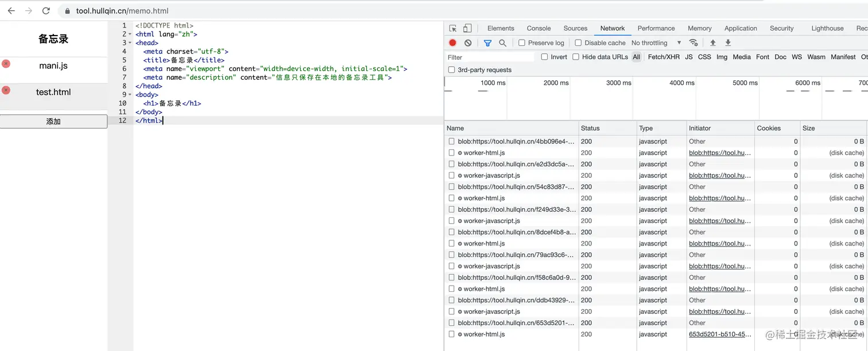Import HAR file upload arrow
The height and width of the screenshot is (351, 868).
(713, 43)
